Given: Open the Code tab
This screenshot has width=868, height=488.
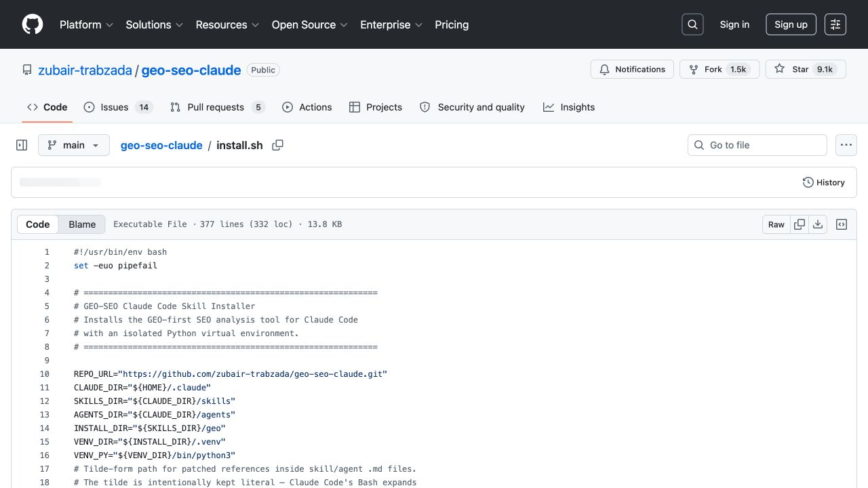Looking at the screenshot, I should click(x=47, y=107).
